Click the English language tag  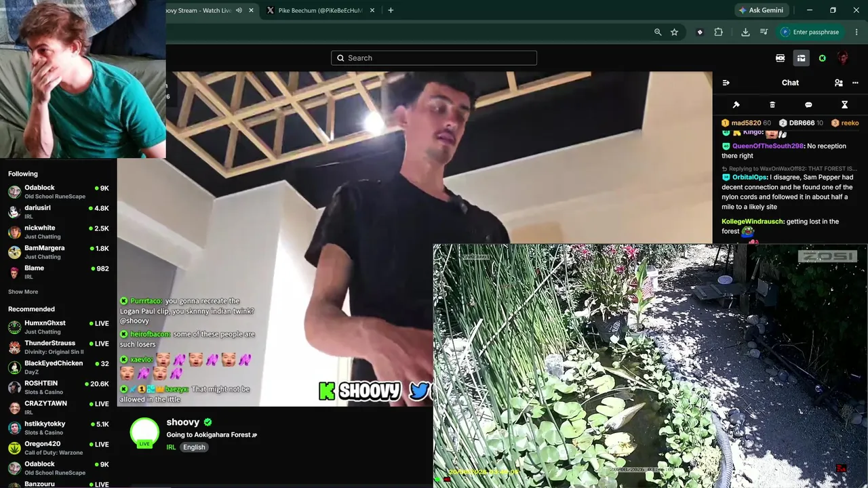[194, 447]
